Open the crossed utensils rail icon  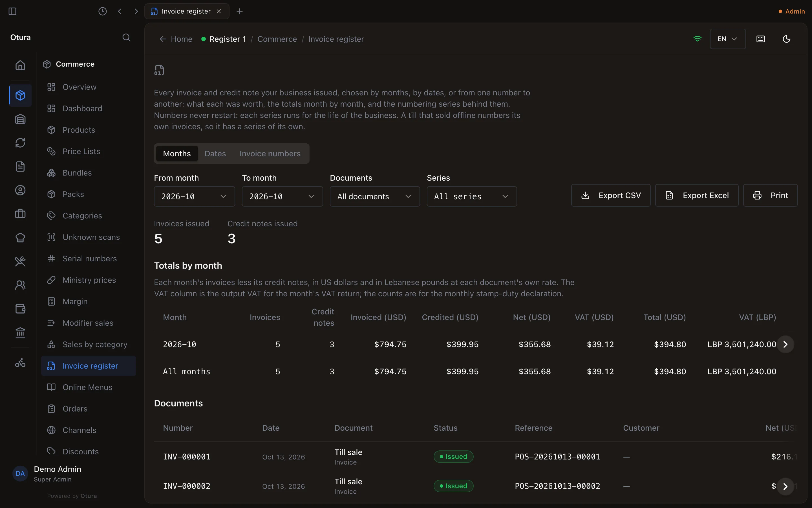(20, 261)
